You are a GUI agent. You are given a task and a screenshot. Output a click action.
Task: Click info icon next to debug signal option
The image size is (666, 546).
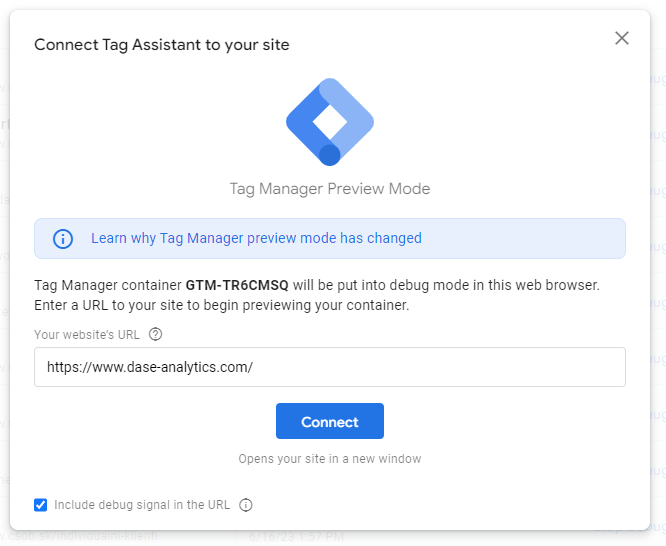[246, 505]
